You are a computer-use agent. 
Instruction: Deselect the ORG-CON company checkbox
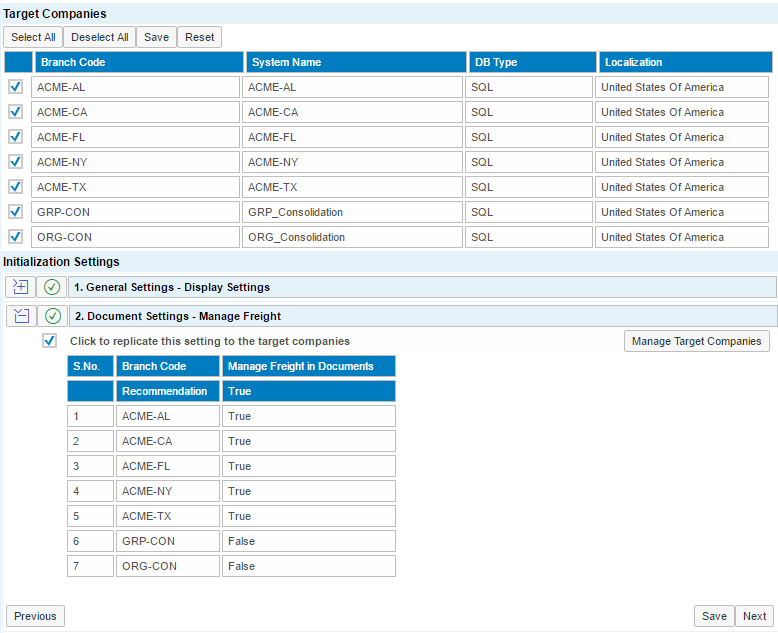(16, 237)
